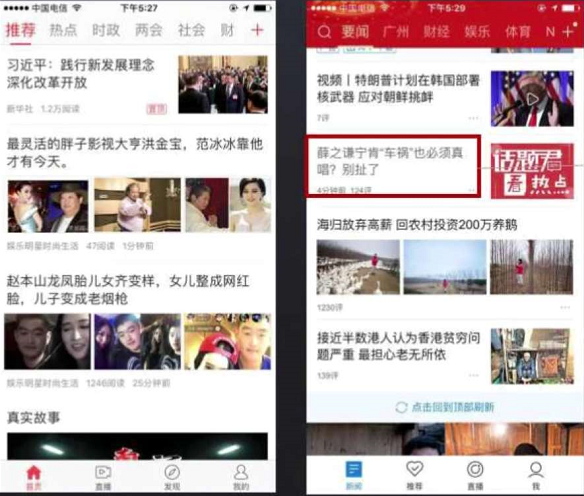Switch to the 热点 tab
Screen dimensions: 584x496
pyautogui.click(x=63, y=30)
